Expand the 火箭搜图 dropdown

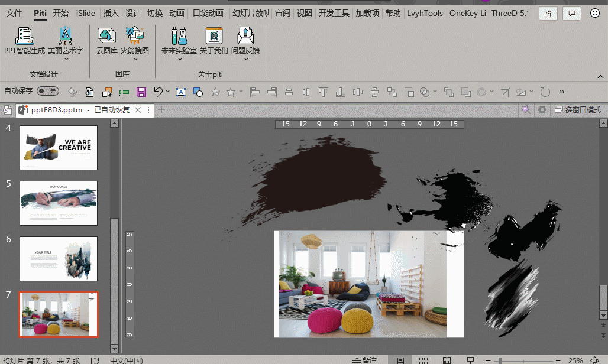(135, 59)
